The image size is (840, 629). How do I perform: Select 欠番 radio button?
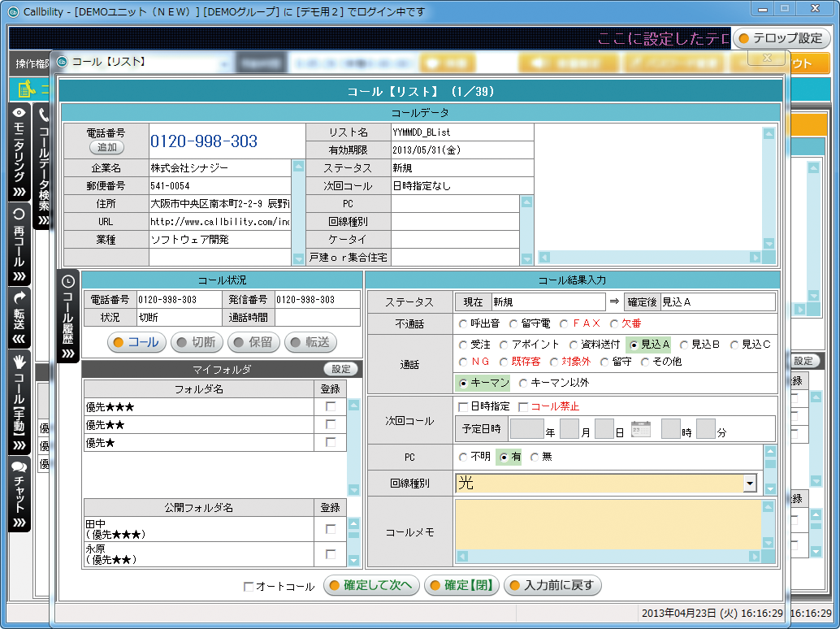(x=614, y=324)
